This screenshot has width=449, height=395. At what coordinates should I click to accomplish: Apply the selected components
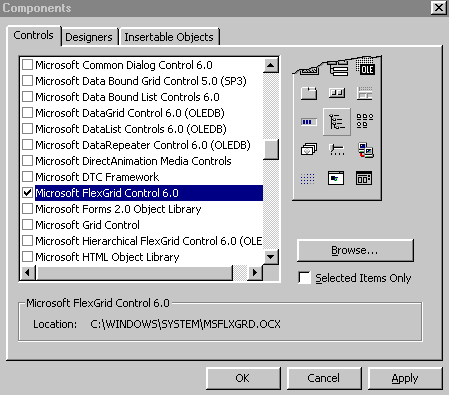click(405, 378)
